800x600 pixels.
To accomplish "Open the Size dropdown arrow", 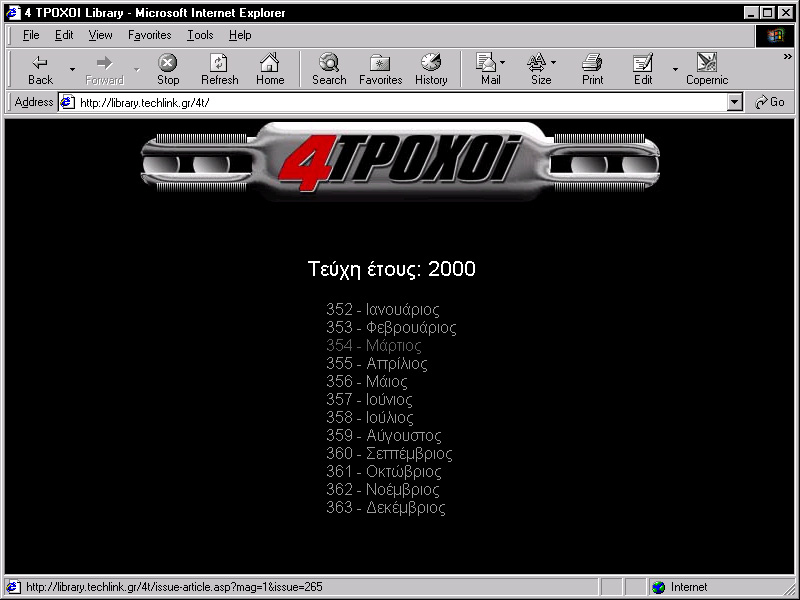I will pos(554,62).
